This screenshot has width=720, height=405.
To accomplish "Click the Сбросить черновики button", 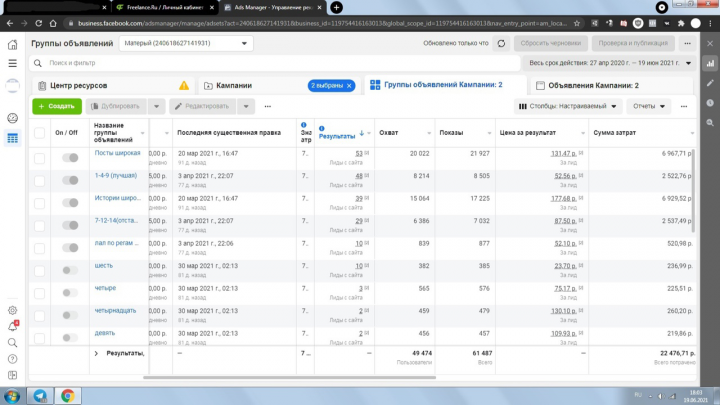I will [551, 43].
